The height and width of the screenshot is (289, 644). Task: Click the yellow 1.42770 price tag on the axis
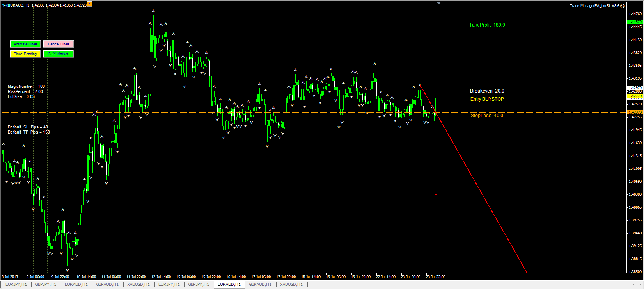635,96
